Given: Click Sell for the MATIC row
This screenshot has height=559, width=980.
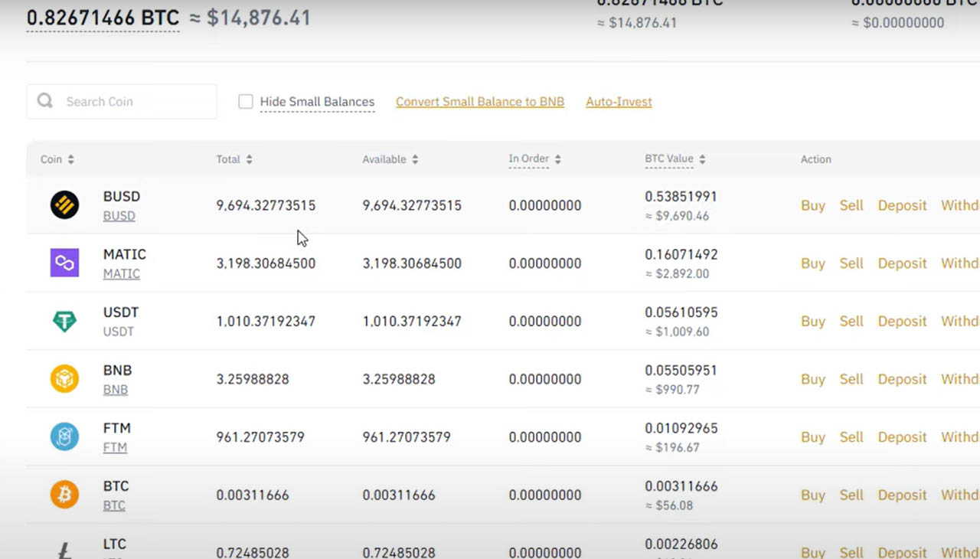Looking at the screenshot, I should [x=851, y=263].
